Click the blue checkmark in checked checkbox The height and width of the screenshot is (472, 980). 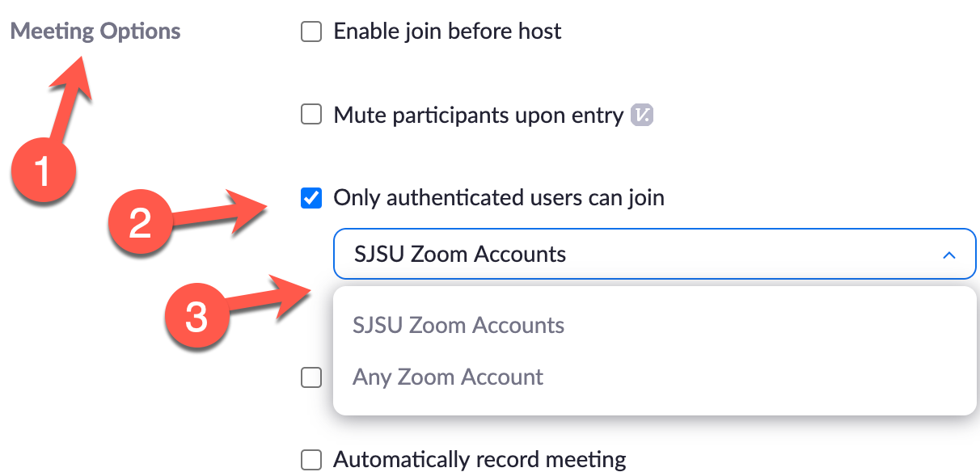(x=311, y=197)
